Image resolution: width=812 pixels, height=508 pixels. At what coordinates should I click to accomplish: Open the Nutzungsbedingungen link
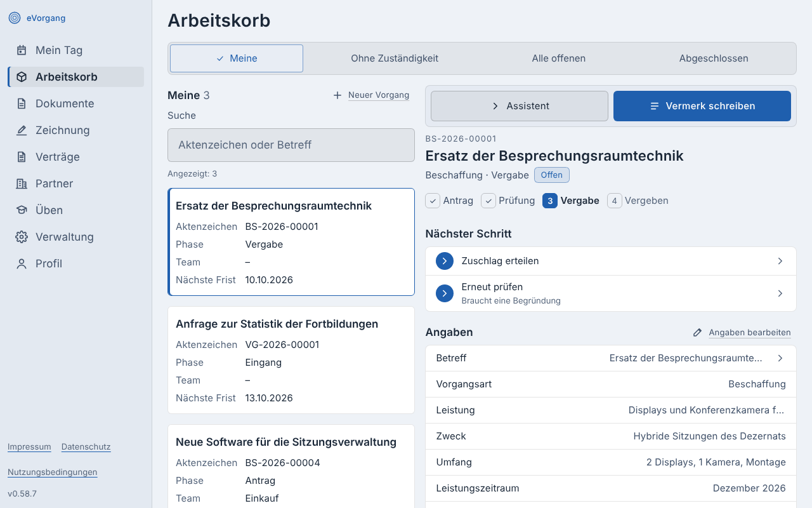click(53, 472)
